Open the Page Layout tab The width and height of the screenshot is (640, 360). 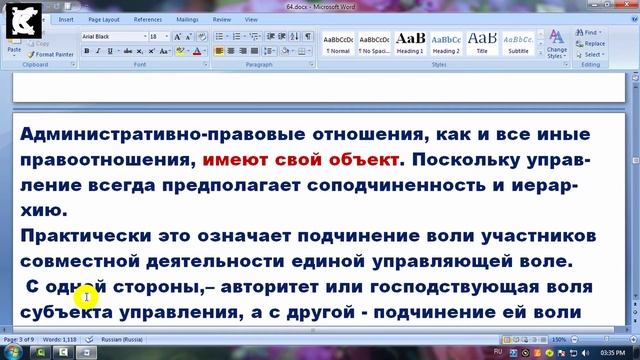coord(104,20)
